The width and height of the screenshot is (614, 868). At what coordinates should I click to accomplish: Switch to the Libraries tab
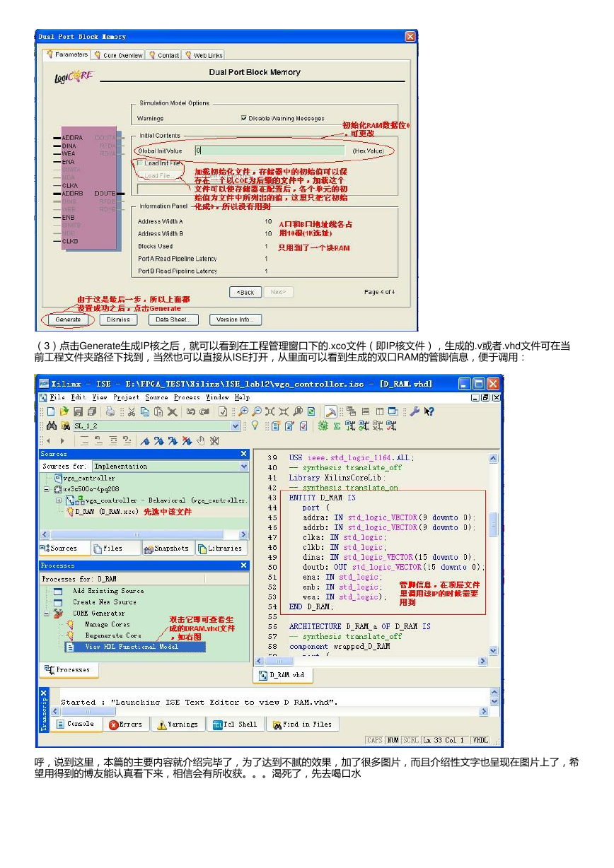click(220, 549)
